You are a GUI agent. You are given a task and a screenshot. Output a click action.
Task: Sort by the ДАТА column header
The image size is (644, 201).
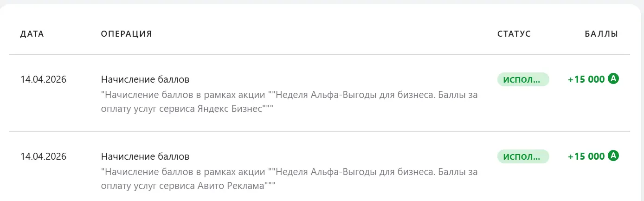click(x=32, y=34)
